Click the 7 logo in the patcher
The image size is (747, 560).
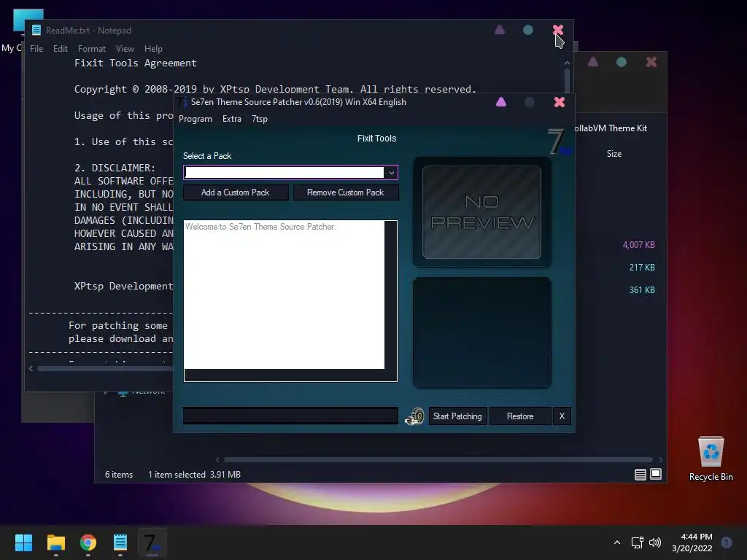coord(558,142)
